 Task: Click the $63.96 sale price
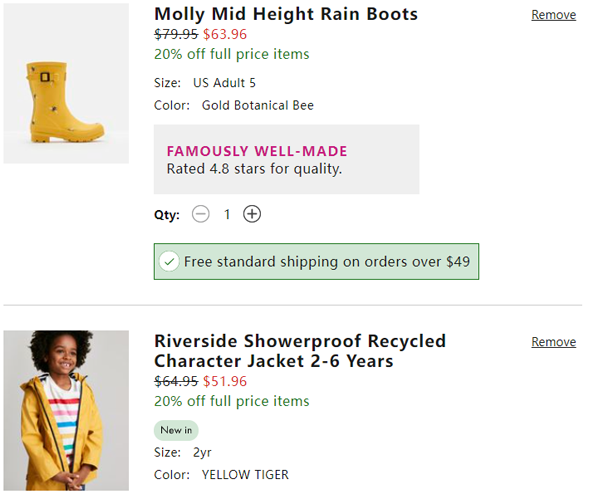(225, 34)
